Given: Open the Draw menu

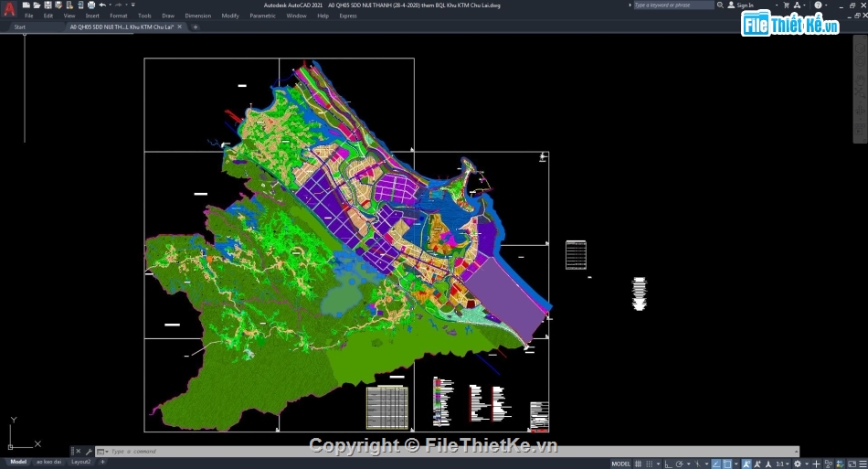Looking at the screenshot, I should [168, 16].
